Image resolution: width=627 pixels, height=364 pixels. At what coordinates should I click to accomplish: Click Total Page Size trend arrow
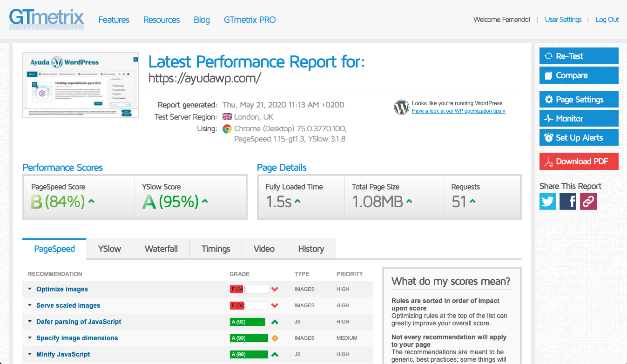[409, 202]
